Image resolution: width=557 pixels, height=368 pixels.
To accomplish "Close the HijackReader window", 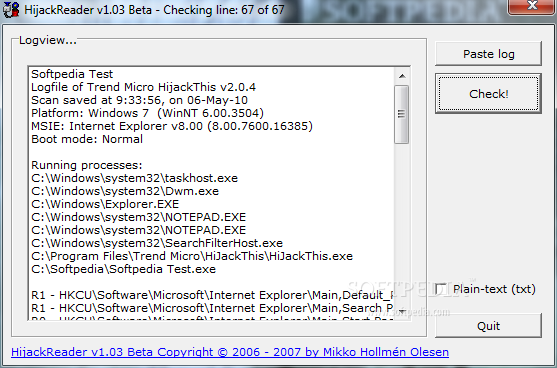I will point(532,6).
